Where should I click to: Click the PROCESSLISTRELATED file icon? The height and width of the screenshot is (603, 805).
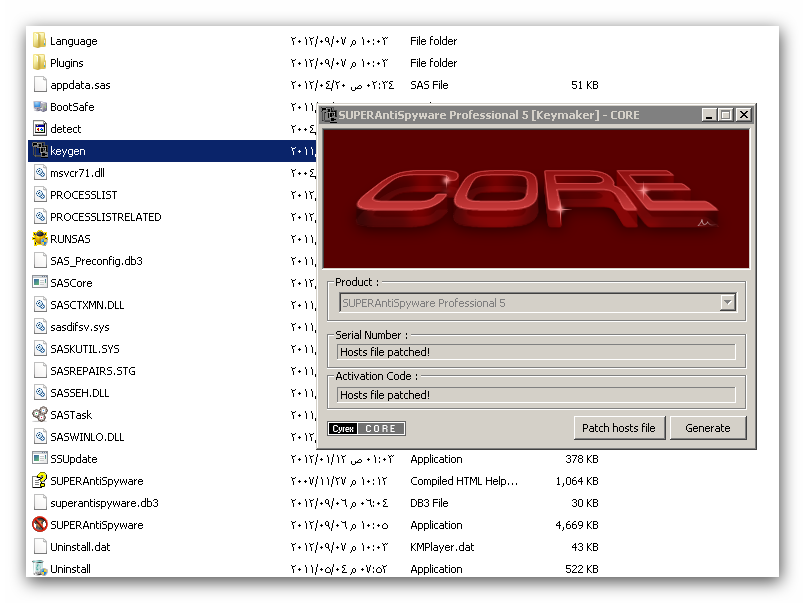40,217
